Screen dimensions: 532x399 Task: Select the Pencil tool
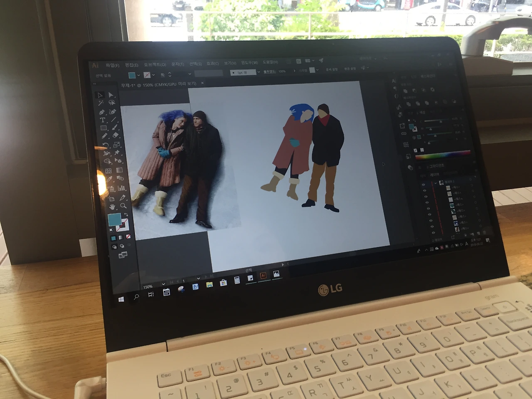pos(104,137)
